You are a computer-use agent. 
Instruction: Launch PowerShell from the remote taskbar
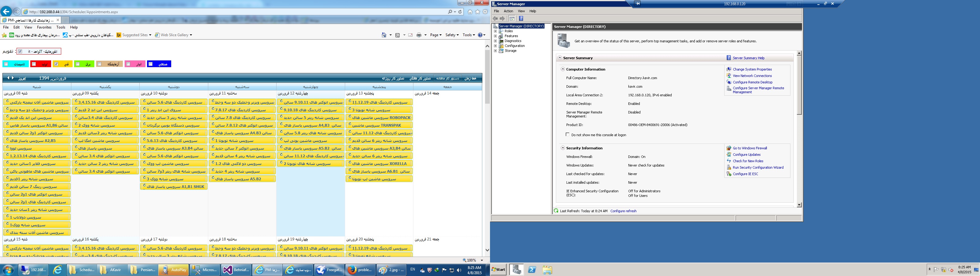tap(532, 270)
